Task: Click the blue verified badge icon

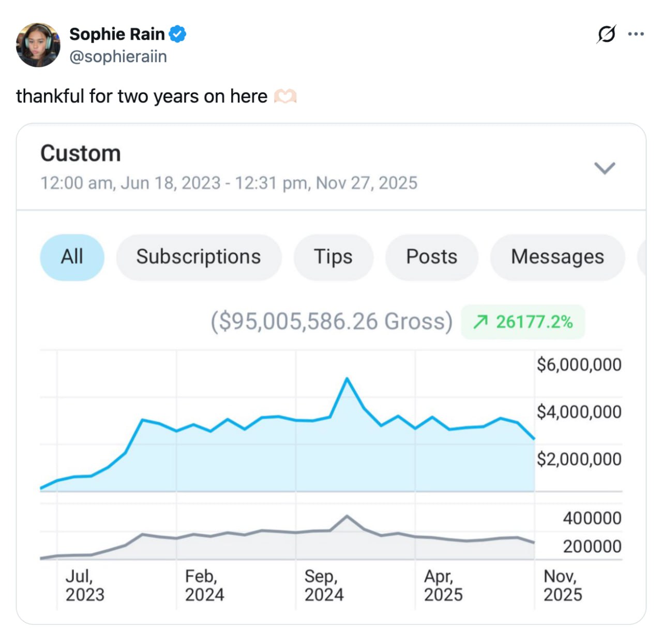Action: 177,34
